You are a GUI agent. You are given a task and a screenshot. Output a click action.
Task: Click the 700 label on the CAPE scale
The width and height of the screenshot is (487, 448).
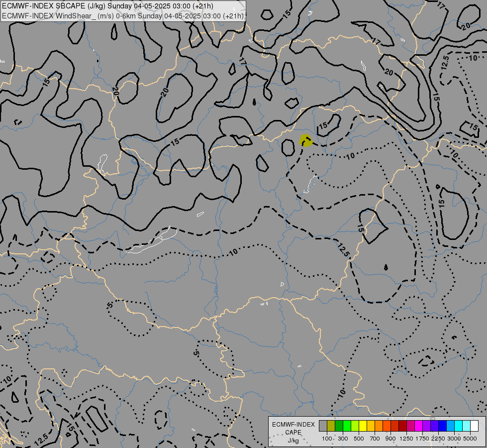[x=375, y=439]
